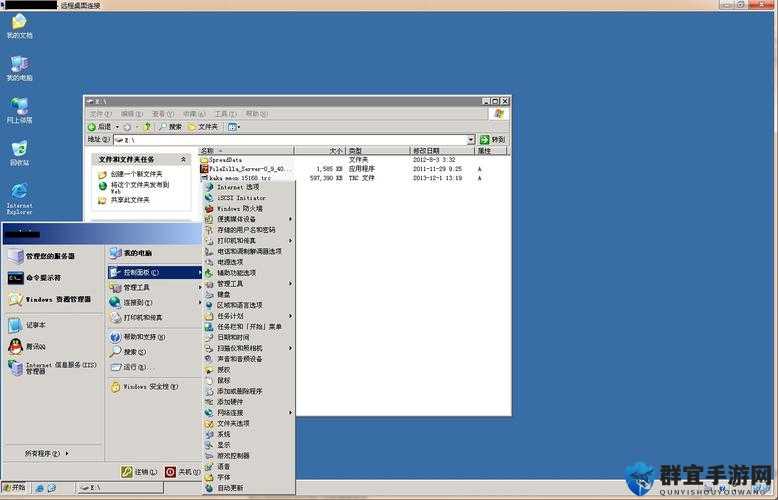This screenshot has height=500, width=778.
Task: Expand 连接到 submenu in Start menu
Action: pyautogui.click(x=155, y=302)
